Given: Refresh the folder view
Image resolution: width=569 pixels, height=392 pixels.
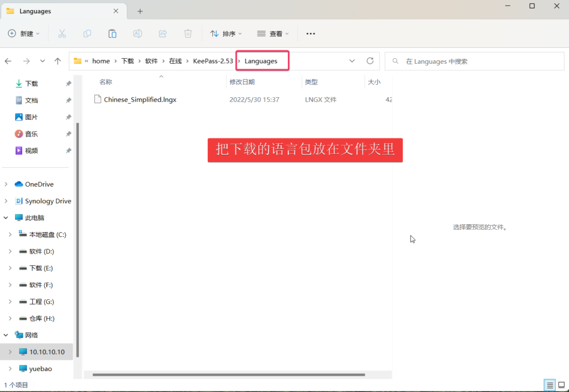Looking at the screenshot, I should pos(370,61).
